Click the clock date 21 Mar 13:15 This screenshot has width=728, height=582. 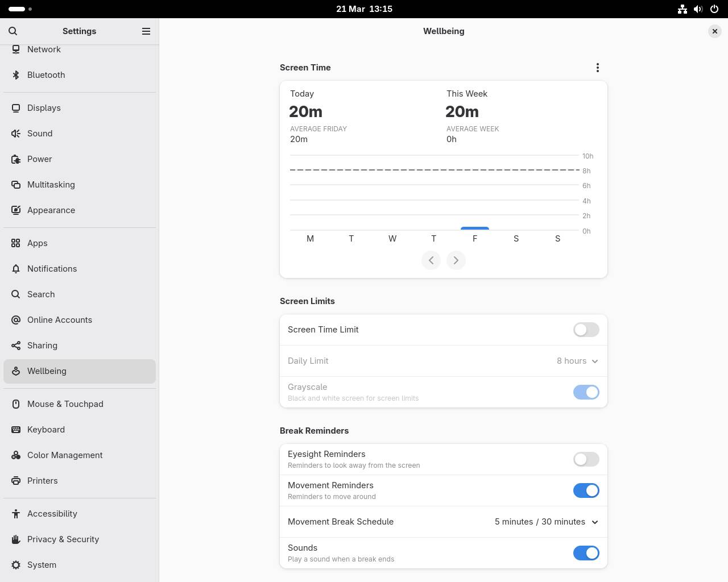(364, 9)
